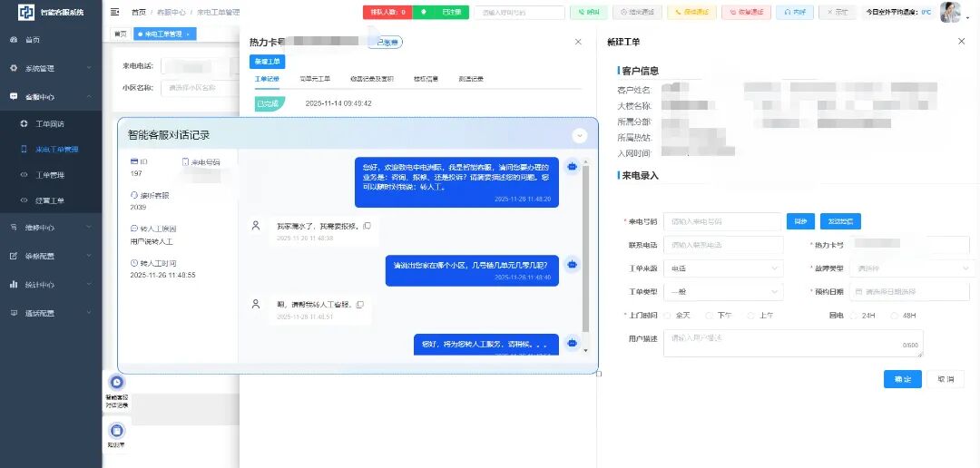Open the 工单来源 dropdown
This screenshot has width=980, height=468.
[x=723, y=268]
